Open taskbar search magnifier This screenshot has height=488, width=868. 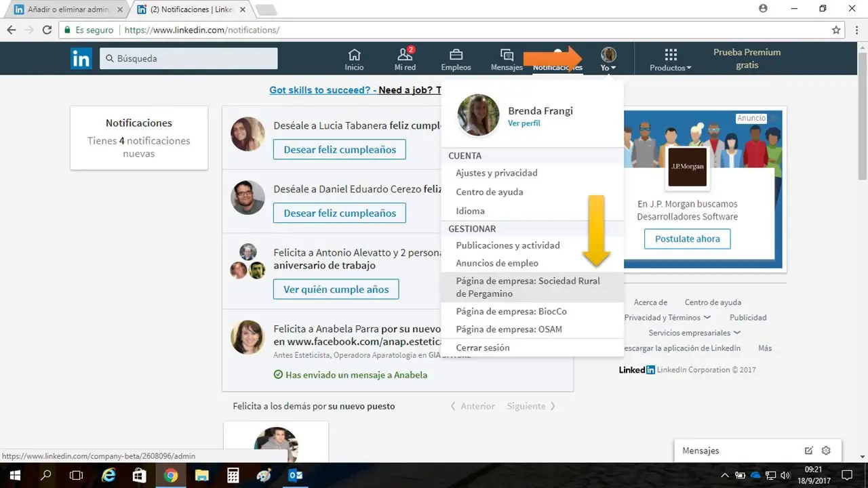point(45,475)
